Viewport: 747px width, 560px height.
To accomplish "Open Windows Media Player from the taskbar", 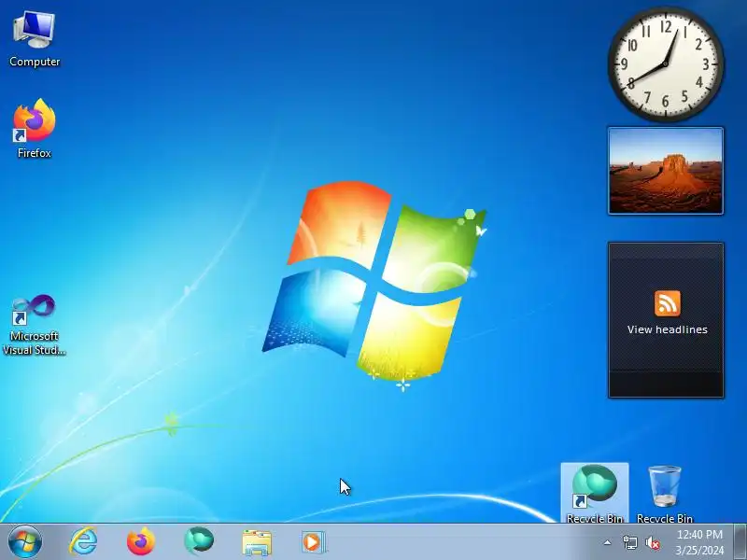I will [x=313, y=542].
